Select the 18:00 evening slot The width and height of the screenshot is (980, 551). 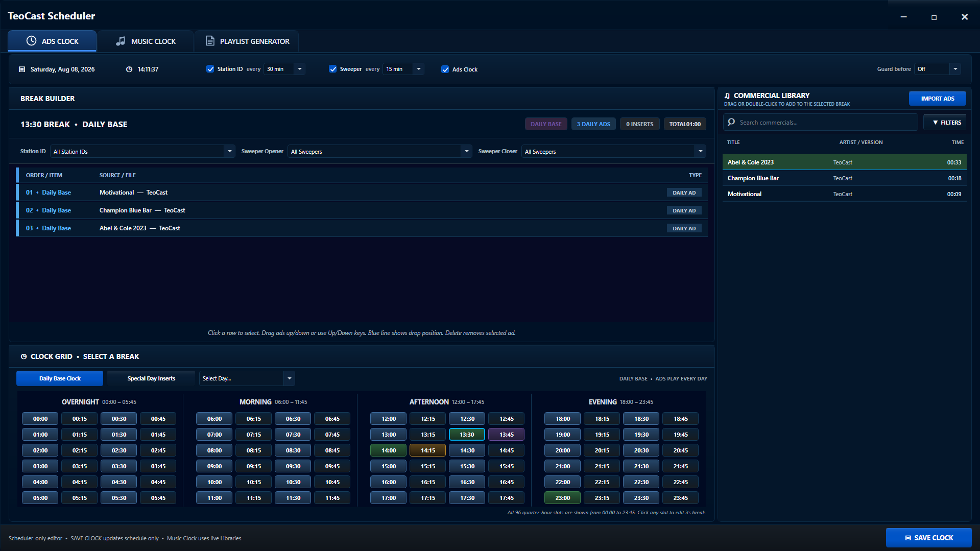[x=562, y=419]
